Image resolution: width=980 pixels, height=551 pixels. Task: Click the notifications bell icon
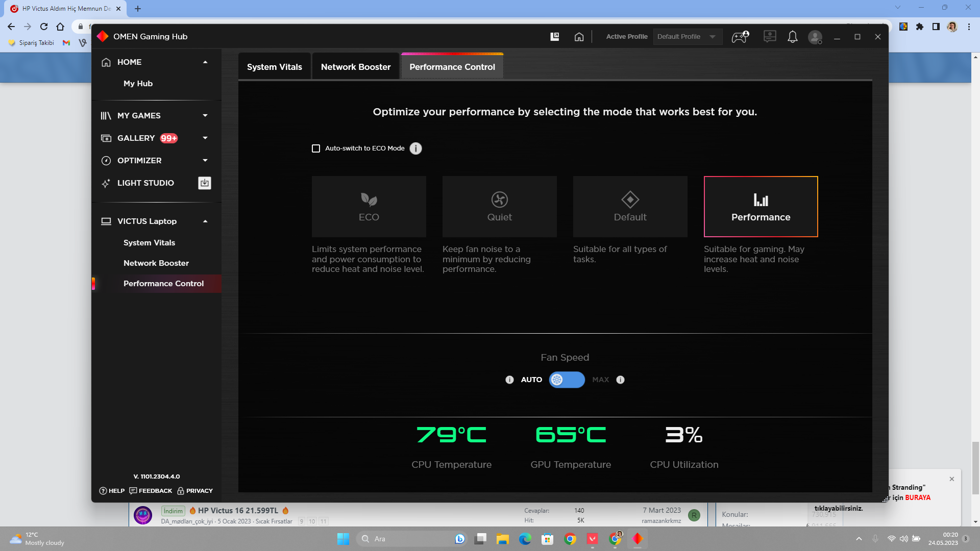coord(792,37)
